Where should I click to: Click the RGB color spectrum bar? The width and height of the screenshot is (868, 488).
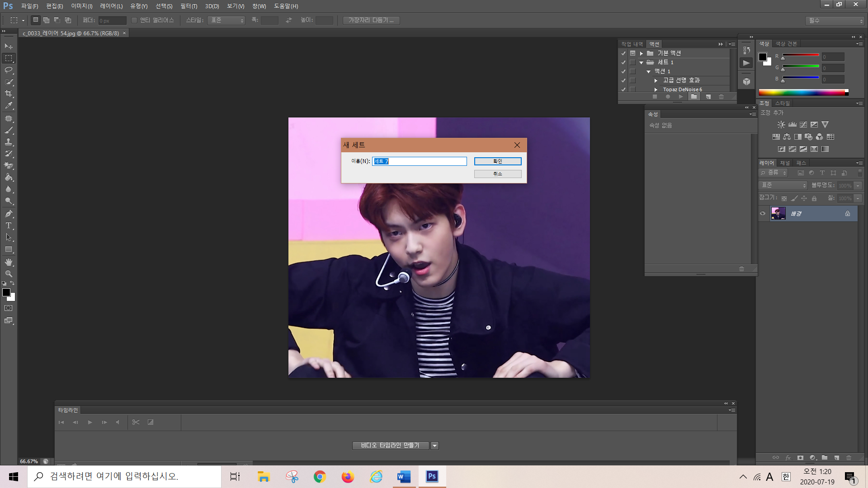click(x=802, y=93)
